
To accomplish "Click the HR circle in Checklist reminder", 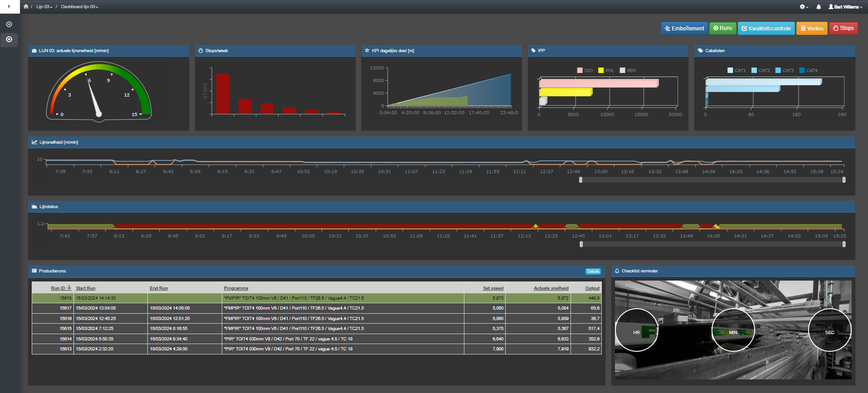I will [637, 330].
